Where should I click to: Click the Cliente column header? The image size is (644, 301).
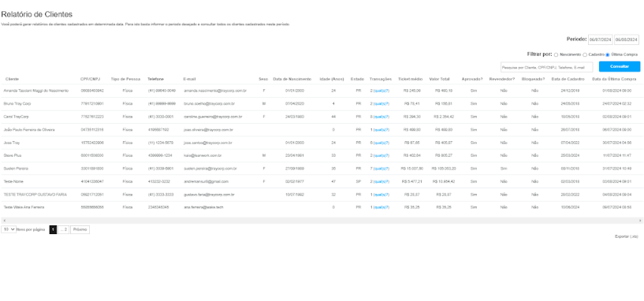[x=13, y=79]
